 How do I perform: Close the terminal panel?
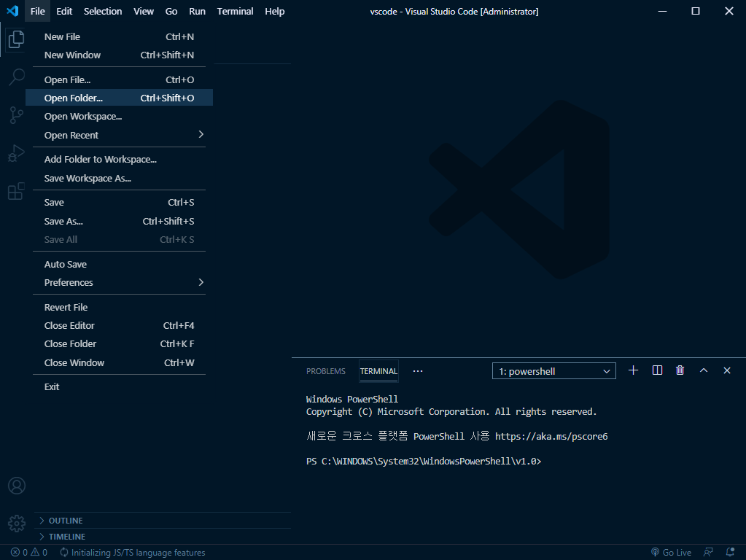[x=727, y=370]
